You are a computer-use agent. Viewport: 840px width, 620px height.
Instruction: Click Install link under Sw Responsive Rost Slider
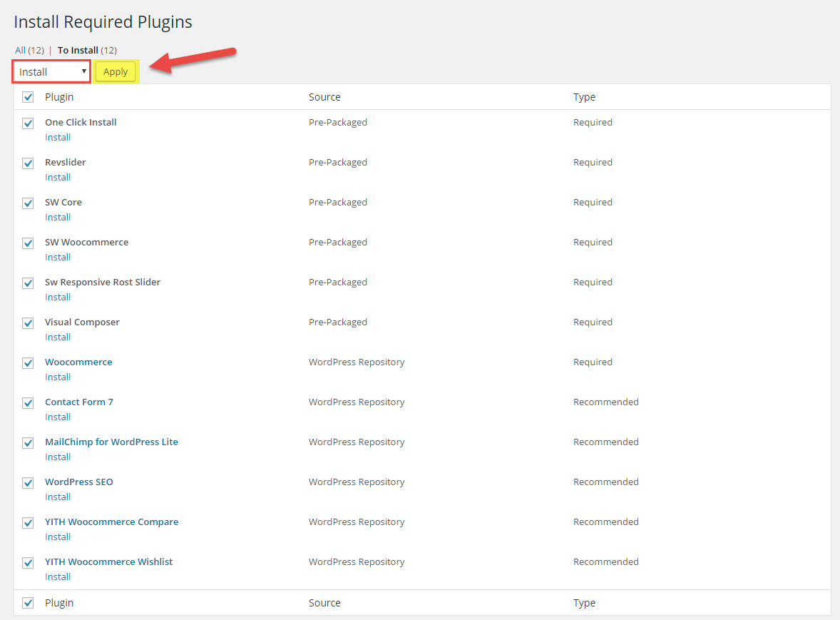[58, 297]
